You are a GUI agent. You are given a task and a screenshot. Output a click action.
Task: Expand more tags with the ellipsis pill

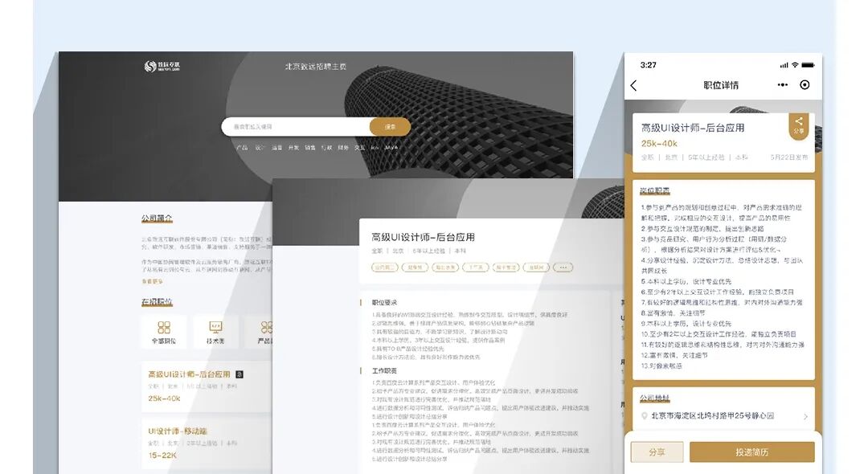[563, 268]
